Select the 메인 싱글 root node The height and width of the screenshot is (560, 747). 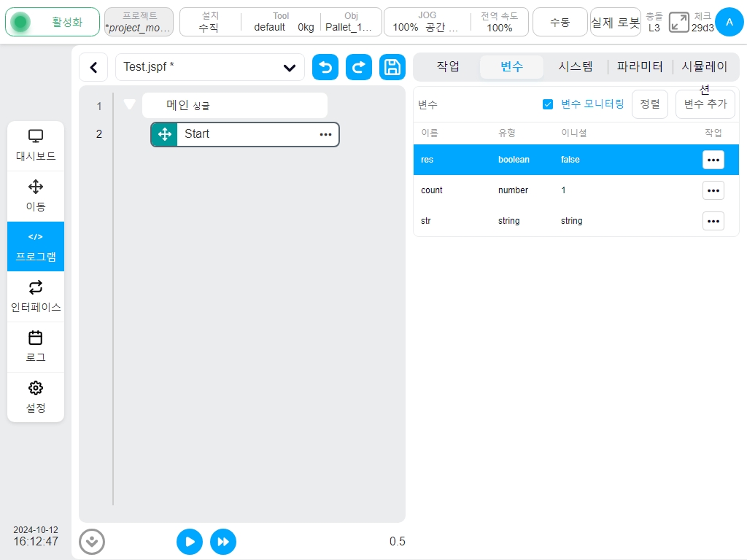pyautogui.click(x=235, y=105)
